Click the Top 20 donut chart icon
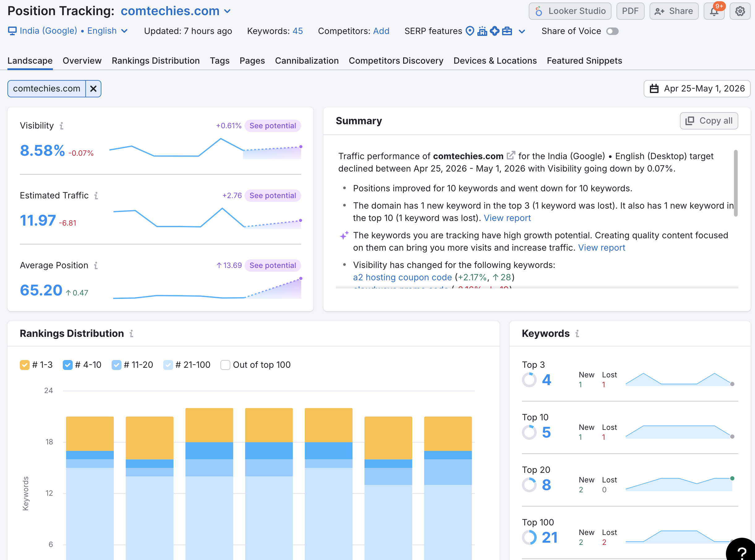The height and width of the screenshot is (560, 755). [529, 485]
